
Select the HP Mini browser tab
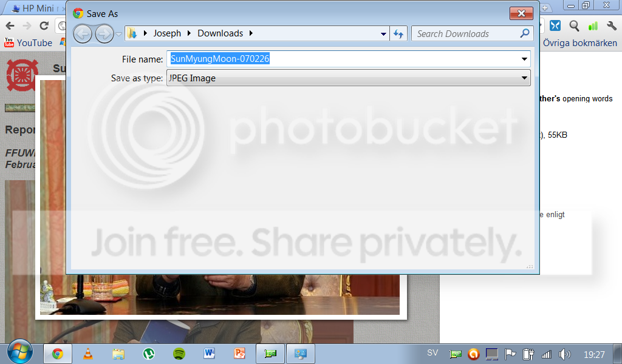[x=37, y=8]
